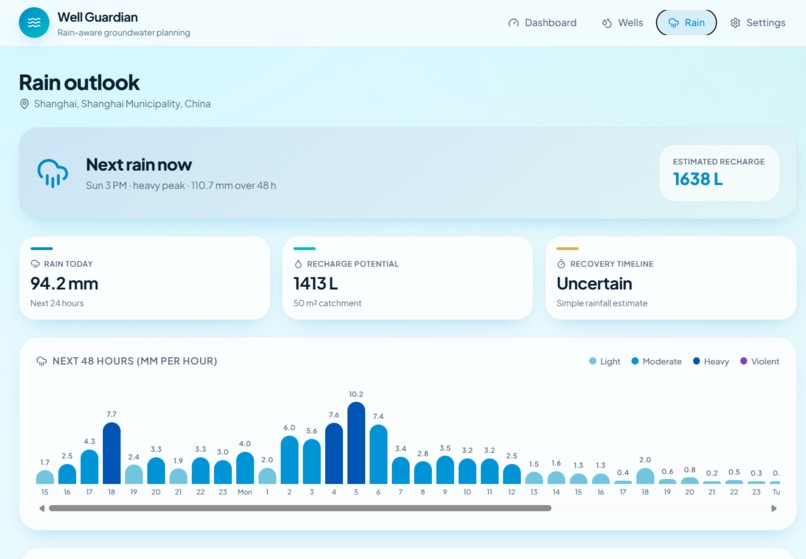The image size is (806, 559).
Task: Open the Dashboard tab
Action: pyautogui.click(x=542, y=23)
